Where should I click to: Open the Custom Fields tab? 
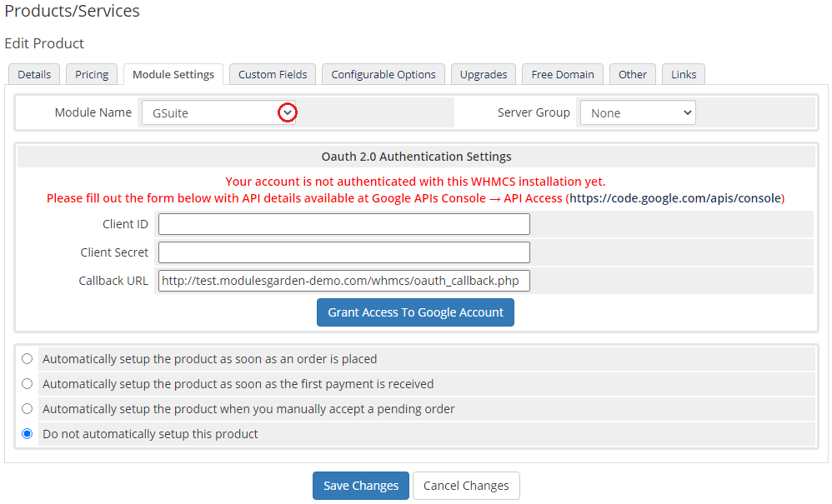(x=273, y=74)
